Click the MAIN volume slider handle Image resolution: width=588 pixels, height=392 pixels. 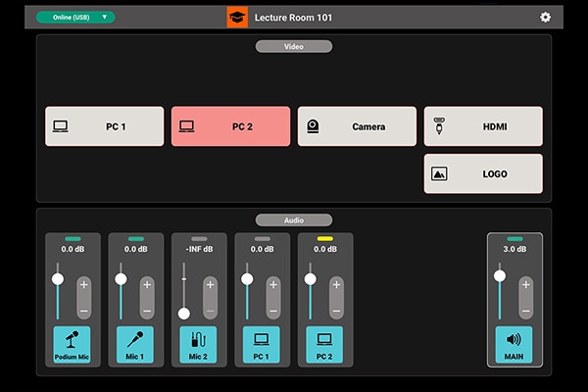[500, 277]
